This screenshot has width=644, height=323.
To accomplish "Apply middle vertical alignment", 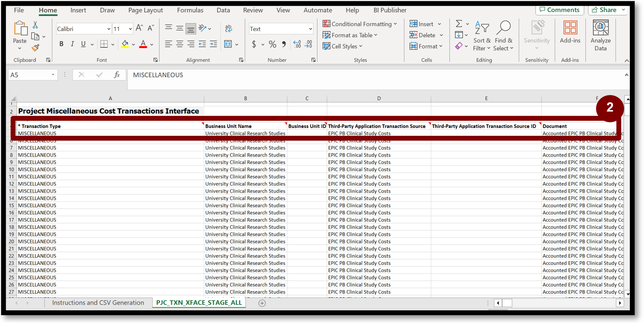I will [179, 29].
